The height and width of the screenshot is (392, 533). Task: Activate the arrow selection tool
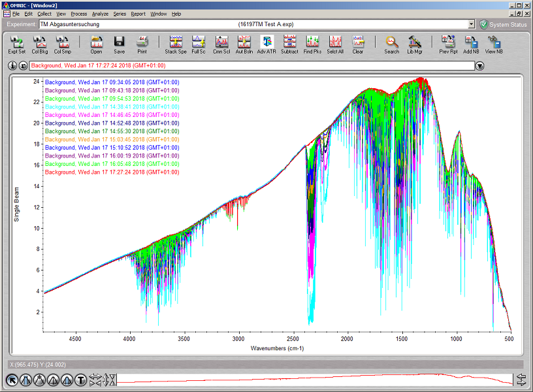pyautogui.click(x=12, y=380)
